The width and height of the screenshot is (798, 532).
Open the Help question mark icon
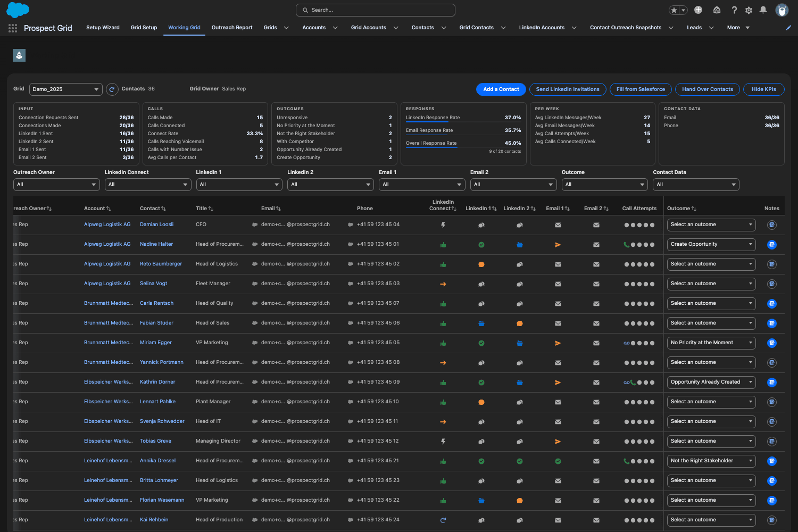[x=734, y=10]
